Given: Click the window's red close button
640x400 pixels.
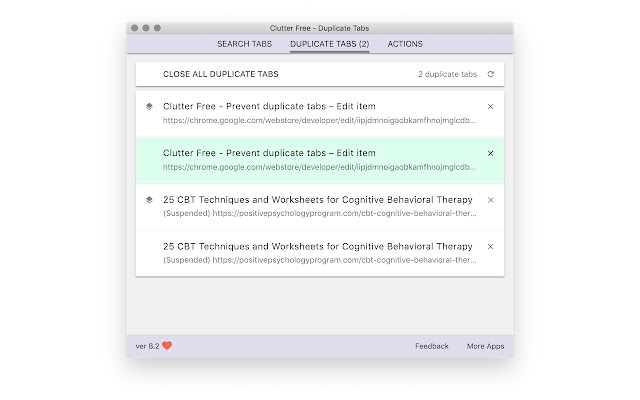Looking at the screenshot, I should 134,28.
